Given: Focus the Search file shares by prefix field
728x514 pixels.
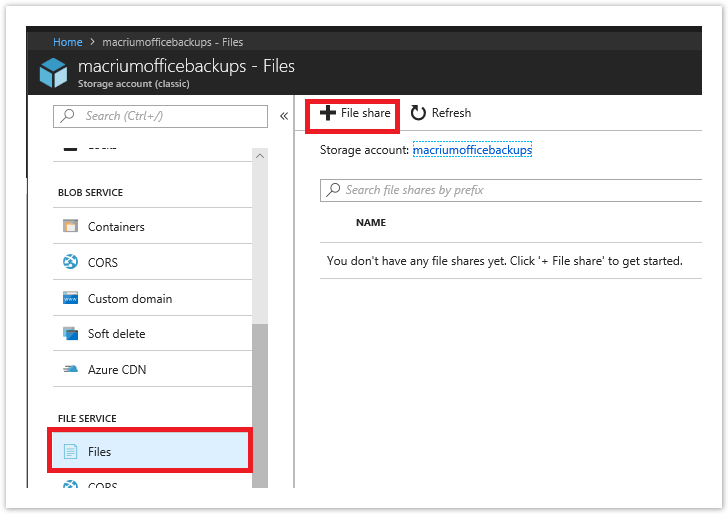Looking at the screenshot, I should pos(511,190).
